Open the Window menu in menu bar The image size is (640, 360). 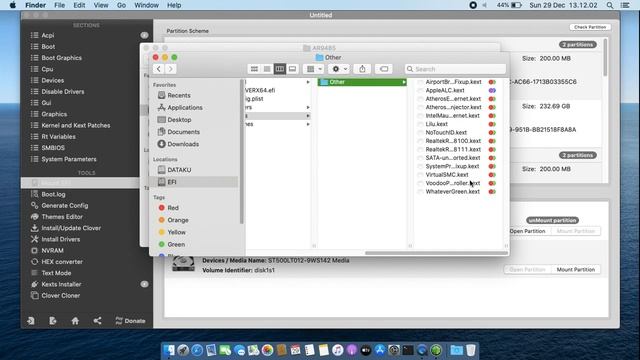tap(146, 5)
